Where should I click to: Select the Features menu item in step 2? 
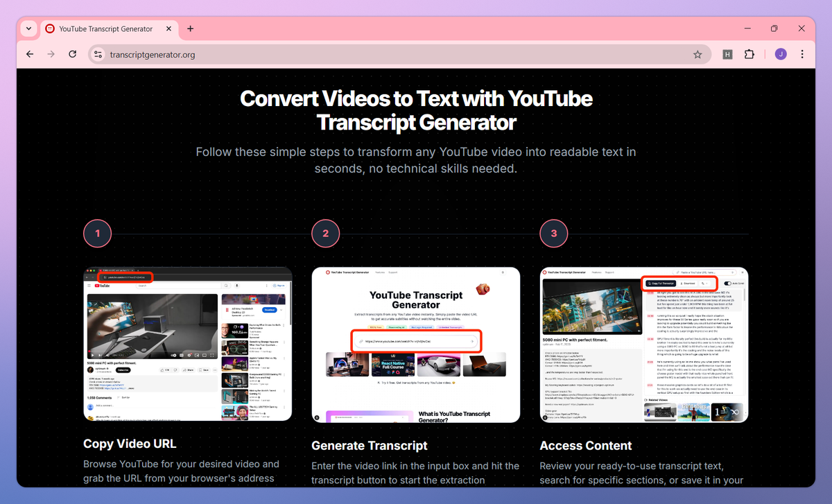tap(379, 272)
